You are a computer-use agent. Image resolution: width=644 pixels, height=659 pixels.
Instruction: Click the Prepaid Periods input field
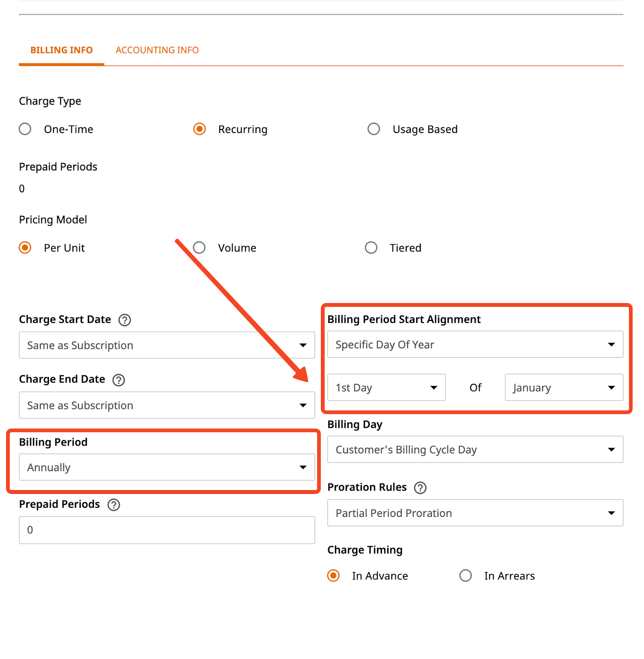(167, 530)
